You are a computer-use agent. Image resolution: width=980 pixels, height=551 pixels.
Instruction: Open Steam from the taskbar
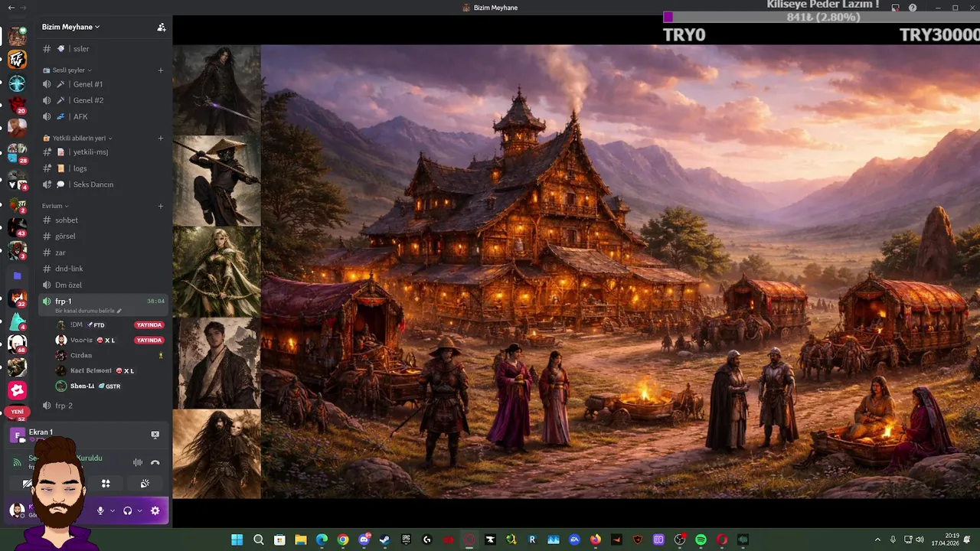(x=385, y=540)
